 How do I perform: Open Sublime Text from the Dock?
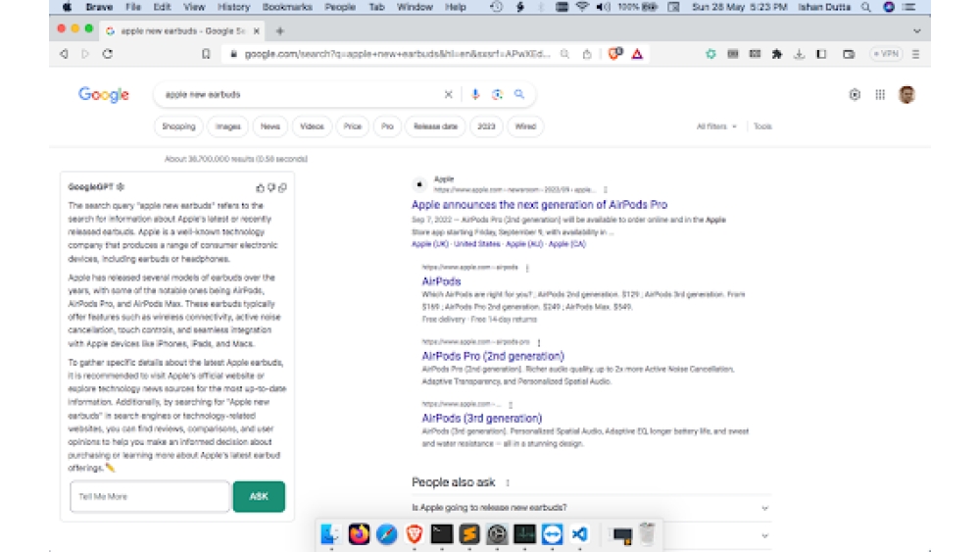point(469,534)
